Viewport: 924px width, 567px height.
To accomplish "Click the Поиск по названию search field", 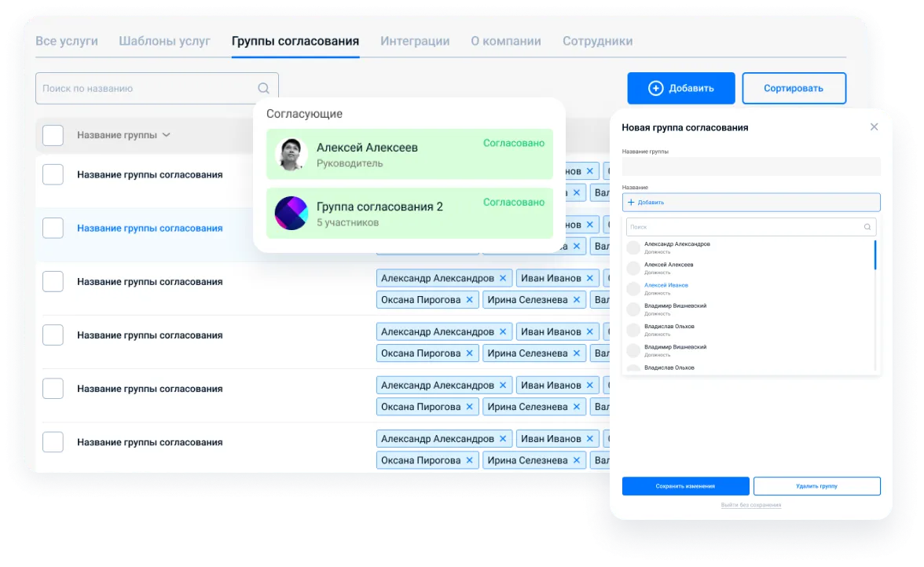I will (157, 88).
